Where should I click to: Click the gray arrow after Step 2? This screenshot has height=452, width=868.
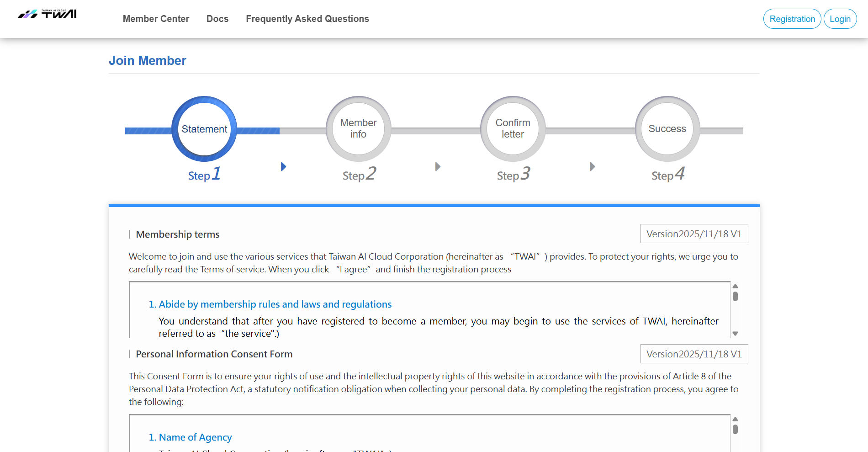coord(438,167)
